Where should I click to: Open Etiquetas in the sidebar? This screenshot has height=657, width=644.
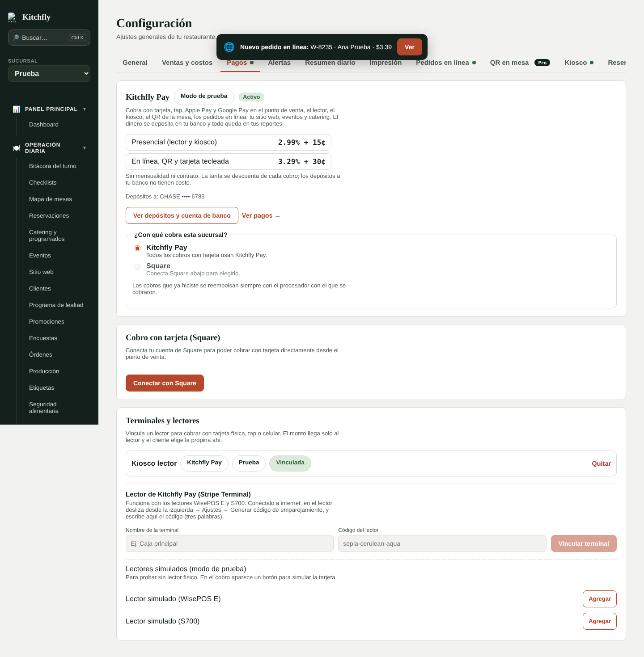coord(42,388)
